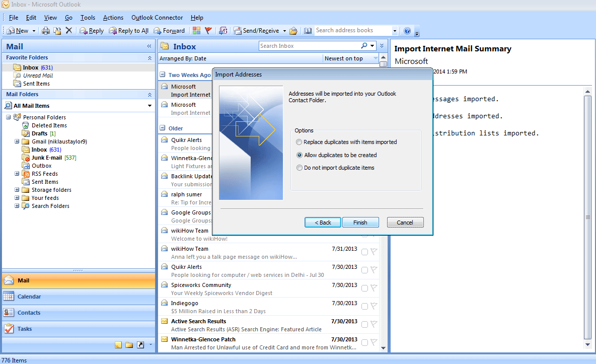This screenshot has height=364, width=596.
Task: Switch to the Contacts view
Action: (30, 313)
